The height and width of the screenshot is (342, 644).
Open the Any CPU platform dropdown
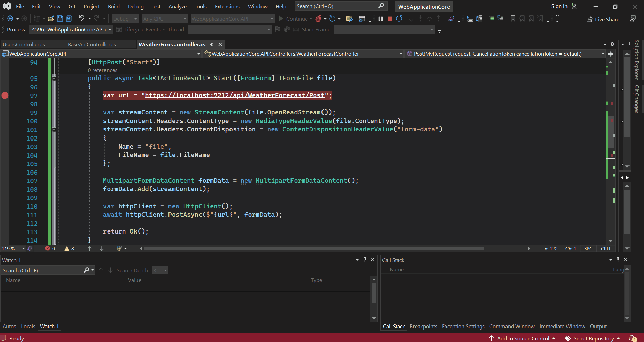[x=164, y=19]
